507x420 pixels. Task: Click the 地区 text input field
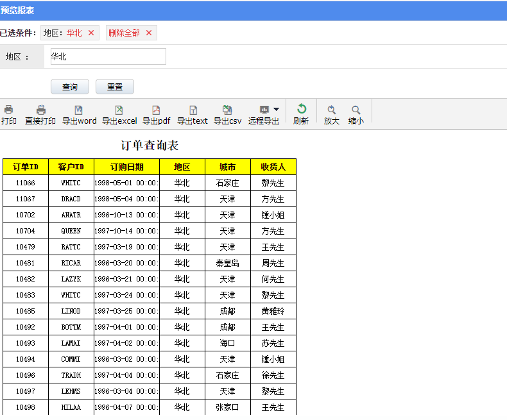click(108, 56)
